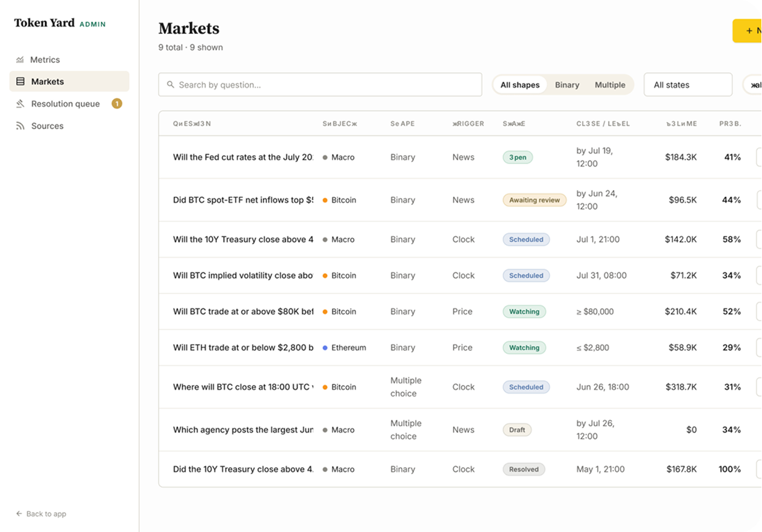Viewport: 762px width, 532px height.
Task: Click the Ethereum subject tag
Action: point(344,348)
